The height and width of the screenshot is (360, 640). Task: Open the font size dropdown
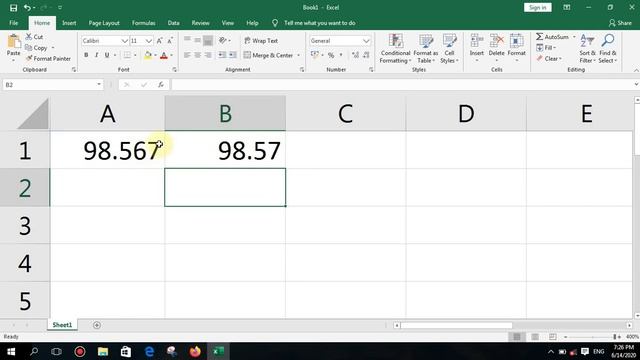149,41
